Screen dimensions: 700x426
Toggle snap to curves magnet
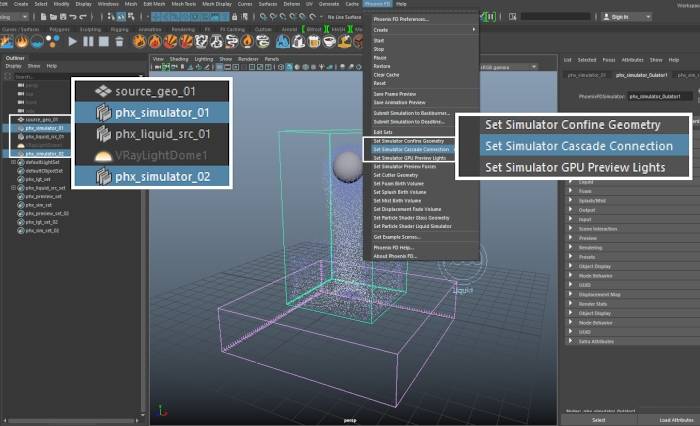(x=273, y=17)
